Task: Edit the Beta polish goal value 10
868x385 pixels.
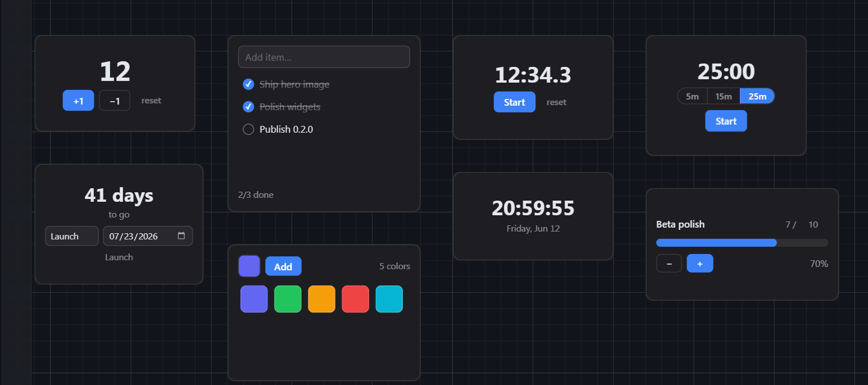Action: 815,225
